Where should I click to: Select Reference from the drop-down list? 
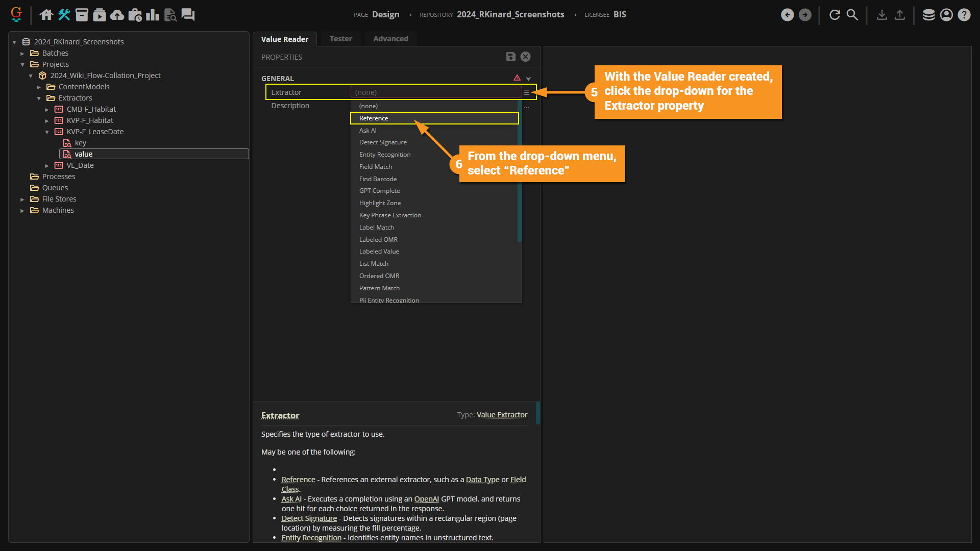tap(374, 118)
